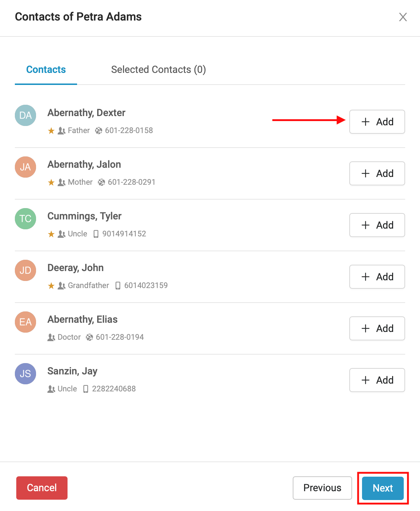Click Jalon Abernathy's JA avatar icon
The width and height of the screenshot is (420, 511).
pyautogui.click(x=25, y=167)
